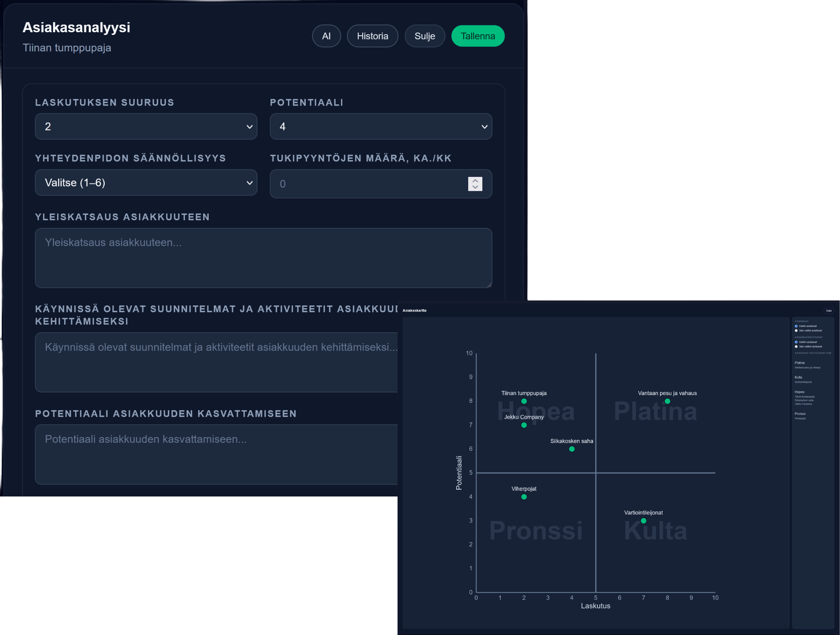Image resolution: width=840 pixels, height=635 pixels.
Task: Click the Vantaan pesu ja vahaus data point
Action: [x=667, y=401]
